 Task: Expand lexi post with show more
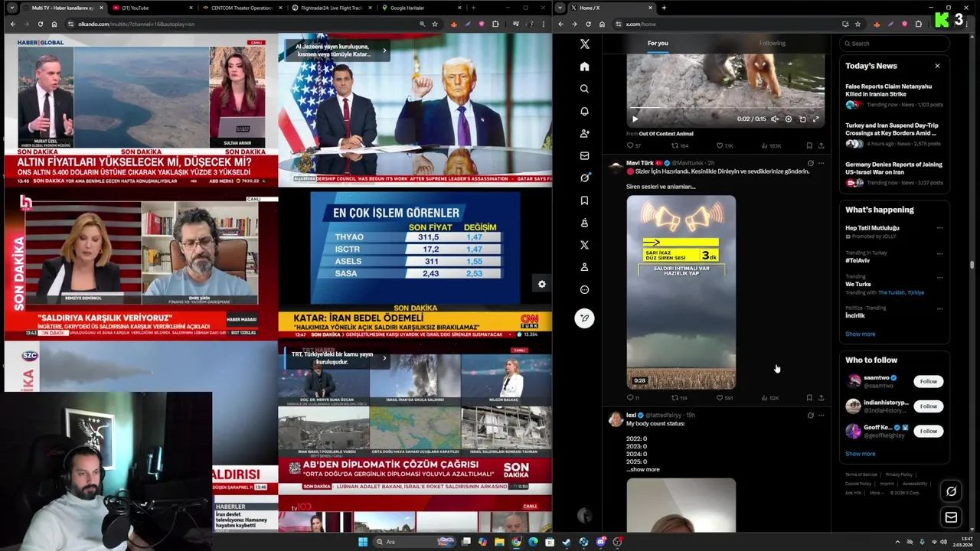644,470
